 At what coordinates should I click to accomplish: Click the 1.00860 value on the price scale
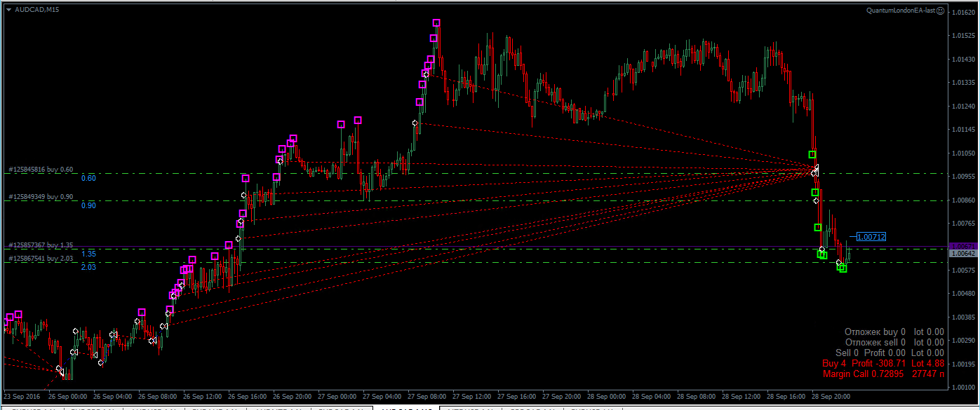point(963,200)
